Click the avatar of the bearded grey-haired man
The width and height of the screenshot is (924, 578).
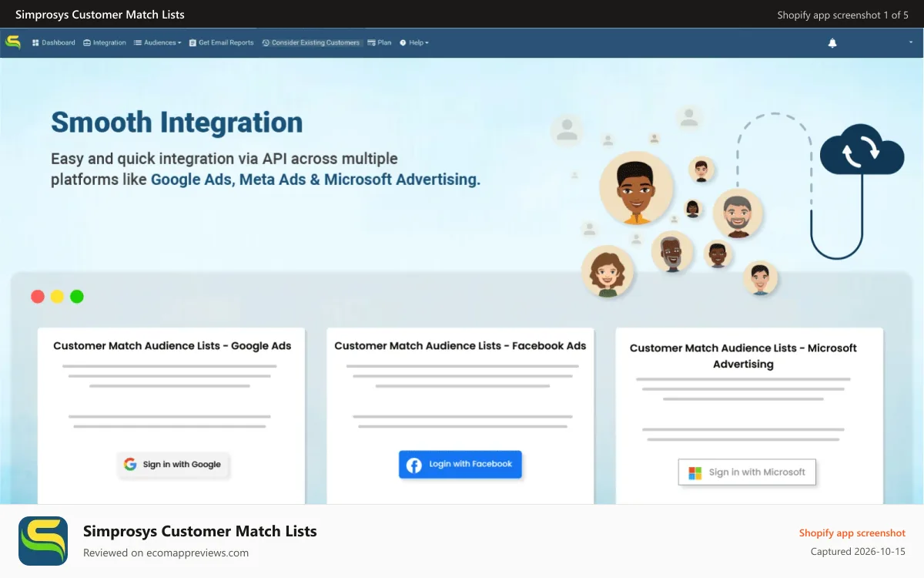click(738, 213)
